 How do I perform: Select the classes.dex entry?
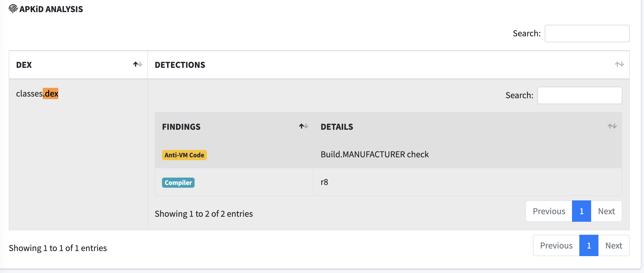point(37,93)
